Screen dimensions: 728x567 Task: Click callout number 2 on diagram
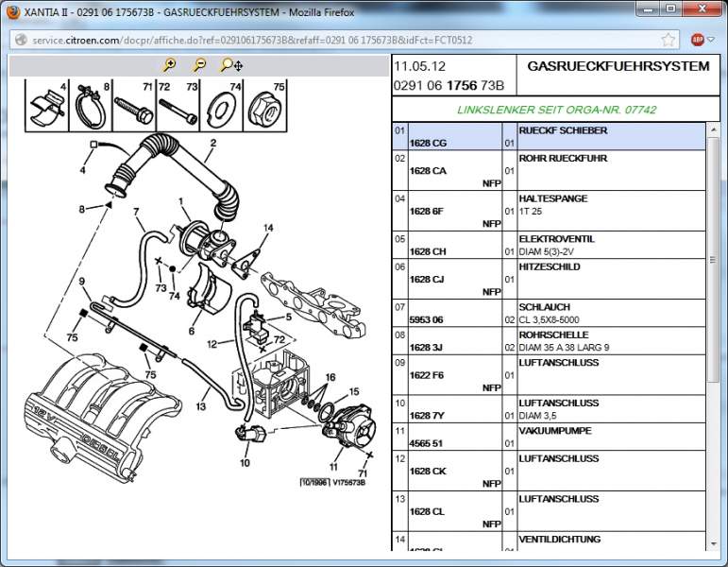click(213, 143)
